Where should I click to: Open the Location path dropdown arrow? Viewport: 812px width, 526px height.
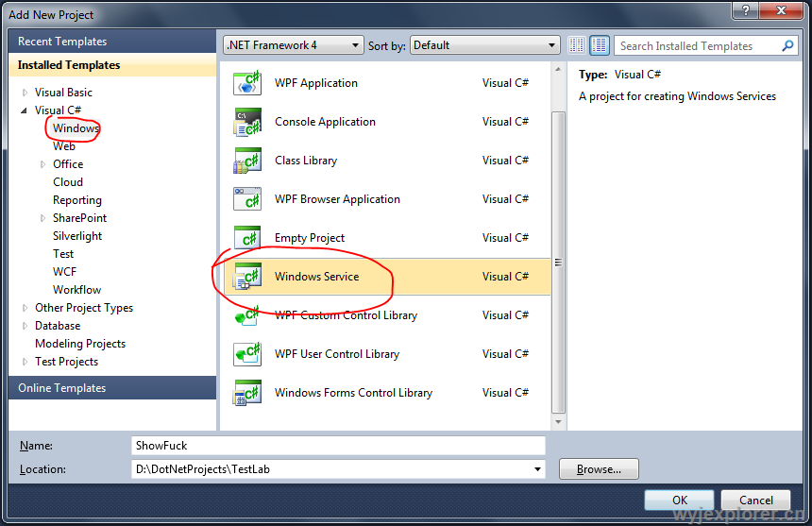[x=537, y=469]
